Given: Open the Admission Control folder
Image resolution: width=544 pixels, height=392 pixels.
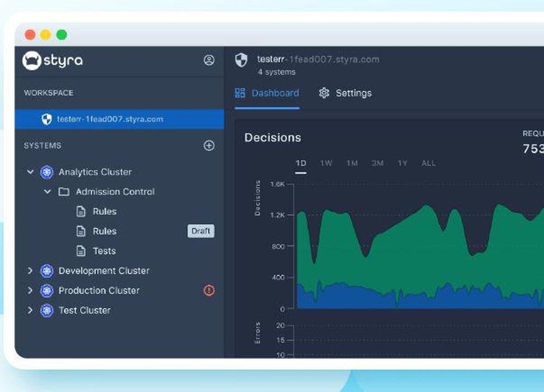Looking at the screenshot, I should pos(115,192).
